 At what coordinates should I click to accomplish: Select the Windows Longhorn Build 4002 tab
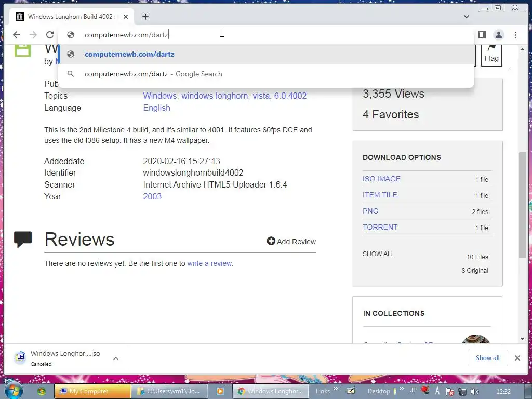point(71,17)
